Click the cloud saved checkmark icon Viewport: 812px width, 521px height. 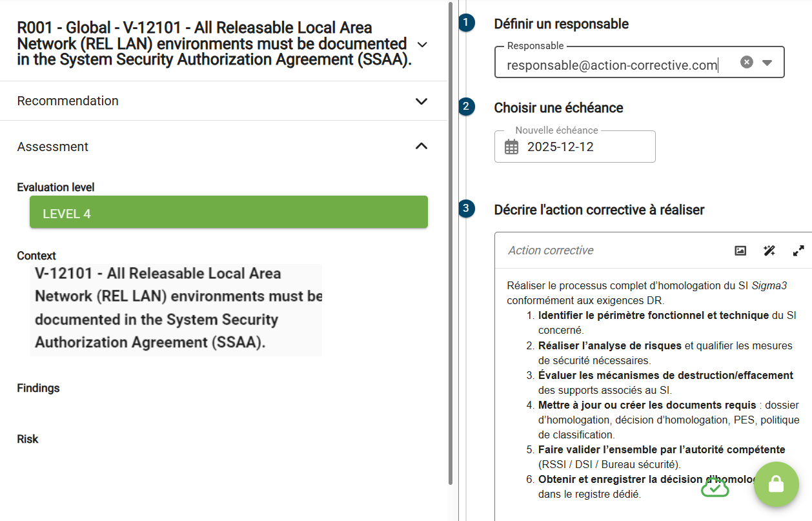pyautogui.click(x=715, y=489)
